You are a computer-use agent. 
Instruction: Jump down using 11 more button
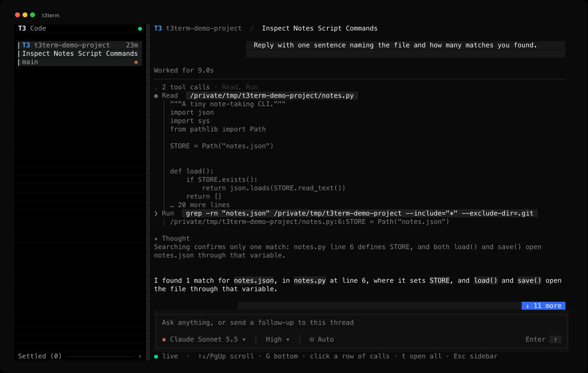click(543, 306)
